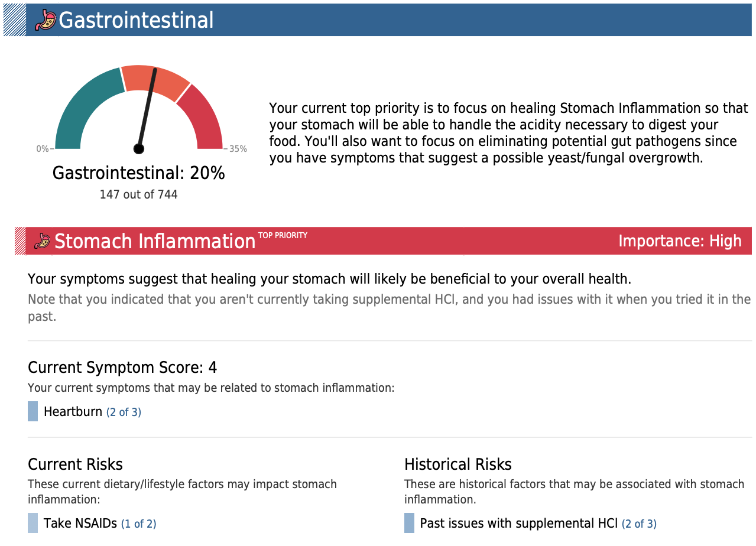The width and height of the screenshot is (756, 546).
Task: Click the striped block left of Gastrointestinal header
Action: [15, 20]
